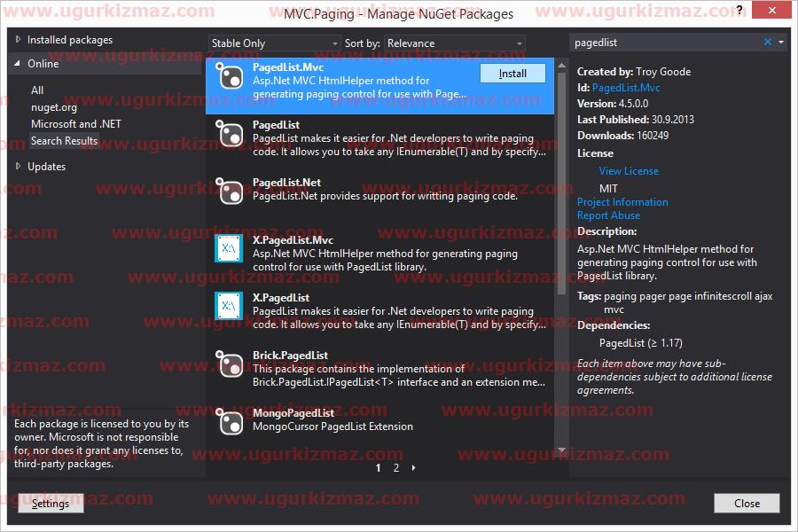The image size is (798, 532).
Task: Select the MongoPagedList package title
Action: coord(293,413)
